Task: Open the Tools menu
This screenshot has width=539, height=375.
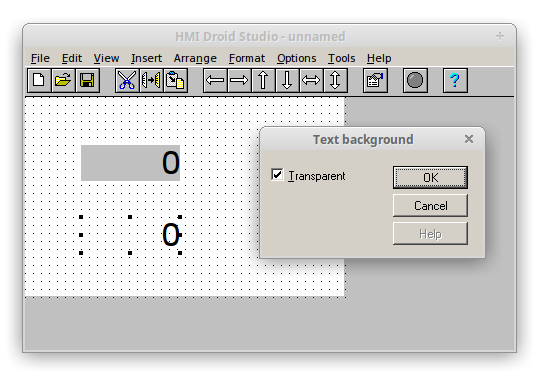Action: click(341, 58)
